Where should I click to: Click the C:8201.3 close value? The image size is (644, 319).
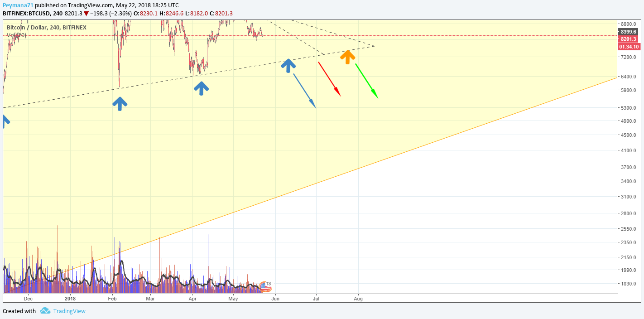click(x=221, y=14)
